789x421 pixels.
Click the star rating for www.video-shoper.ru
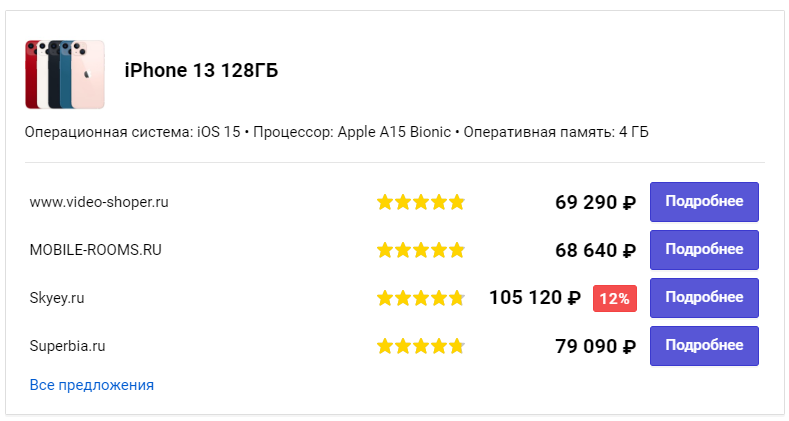pyautogui.click(x=421, y=202)
